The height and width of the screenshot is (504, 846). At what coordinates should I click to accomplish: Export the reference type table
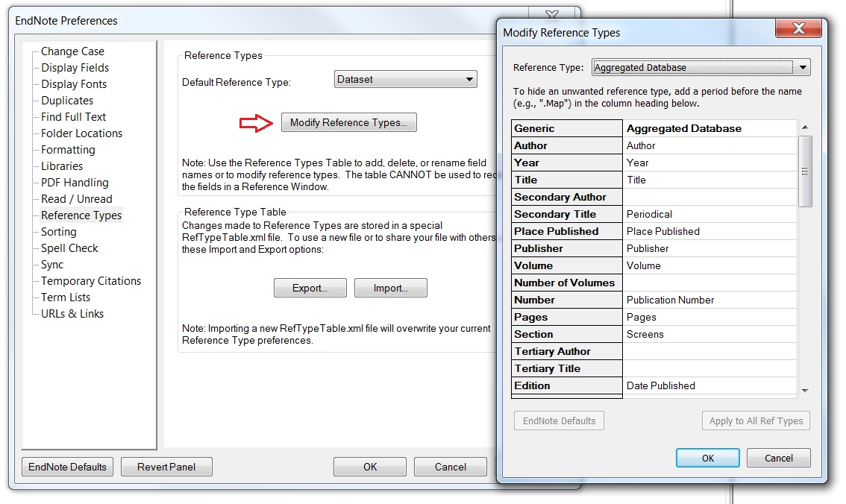pos(310,289)
